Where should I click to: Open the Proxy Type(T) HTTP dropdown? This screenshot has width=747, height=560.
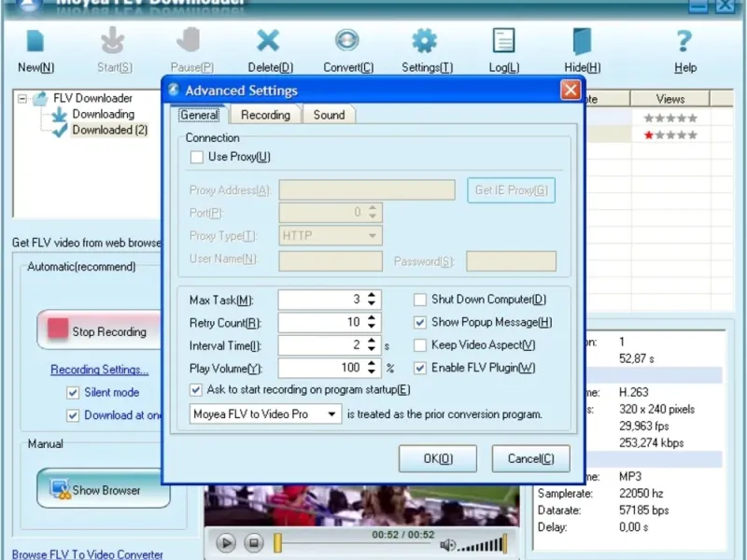(373, 236)
